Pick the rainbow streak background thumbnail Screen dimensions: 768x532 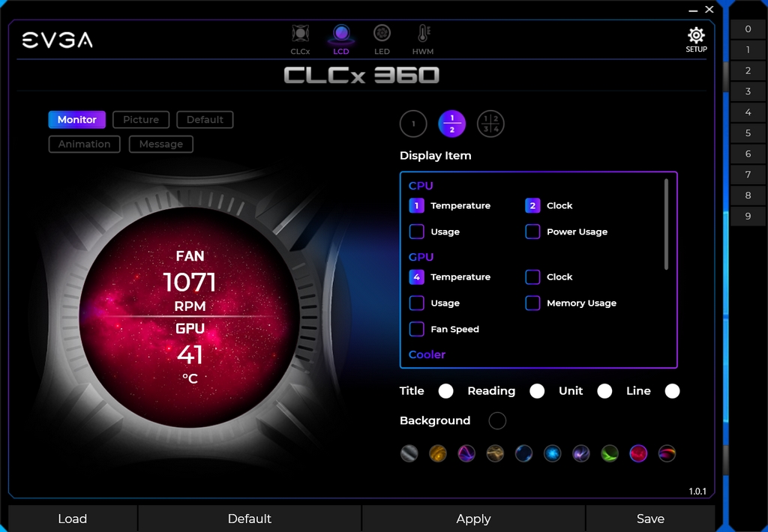coord(667,453)
